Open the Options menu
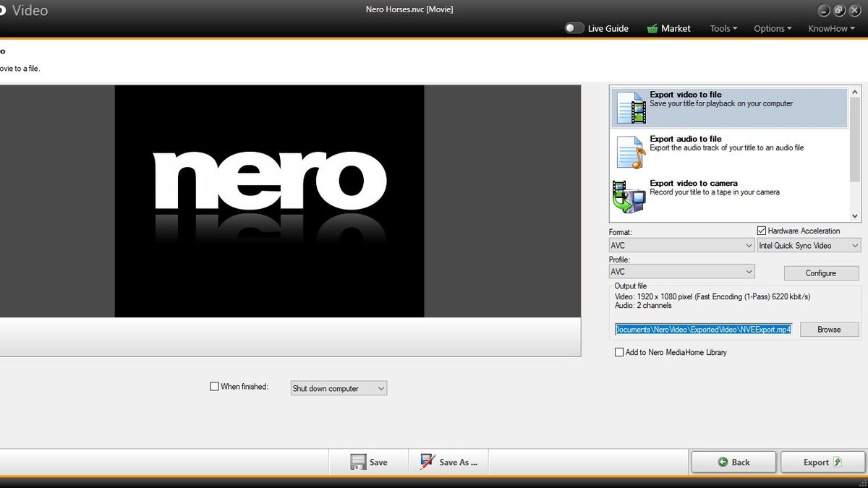Screen dimensions: 868x488 point(772,28)
